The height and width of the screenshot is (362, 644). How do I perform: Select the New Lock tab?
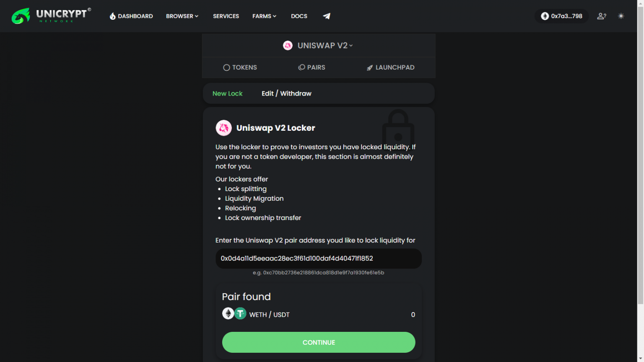click(227, 93)
